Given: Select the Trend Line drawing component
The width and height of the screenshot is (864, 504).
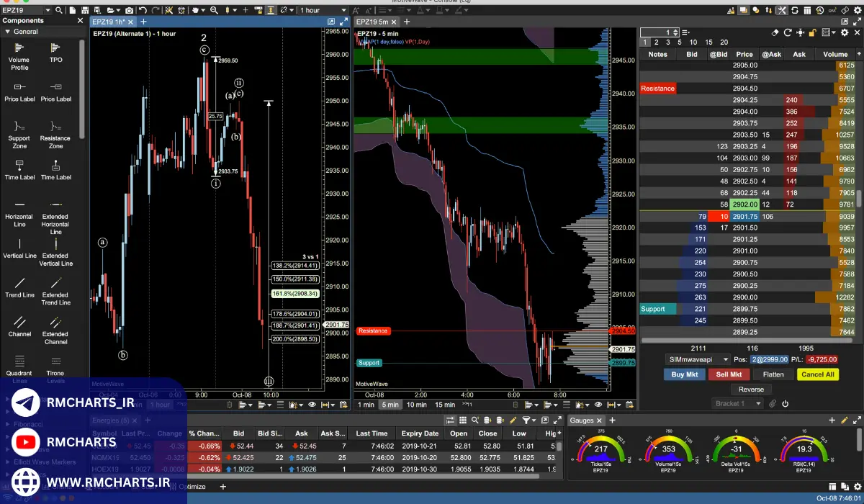Looking at the screenshot, I should tap(19, 287).
